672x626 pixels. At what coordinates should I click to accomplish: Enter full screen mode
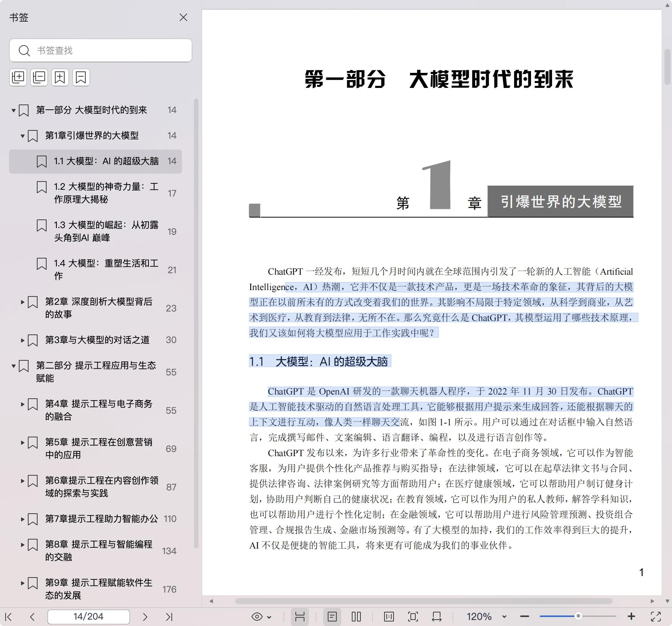click(656, 617)
